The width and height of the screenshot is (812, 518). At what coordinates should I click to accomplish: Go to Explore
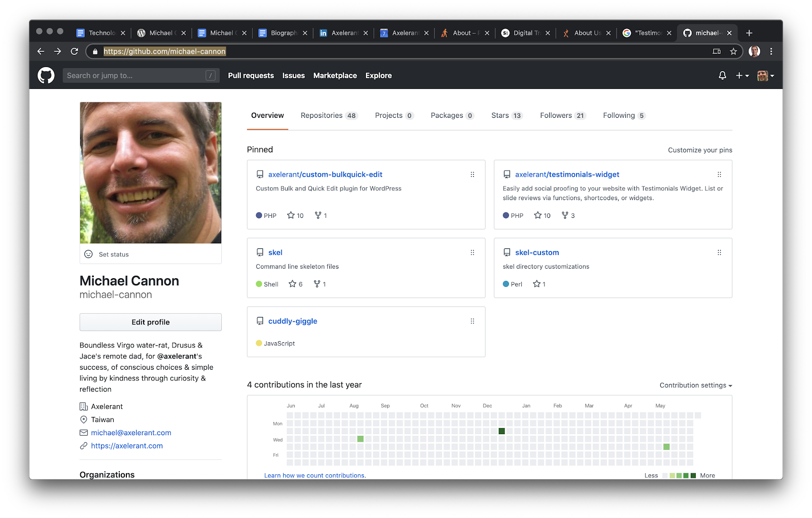379,76
